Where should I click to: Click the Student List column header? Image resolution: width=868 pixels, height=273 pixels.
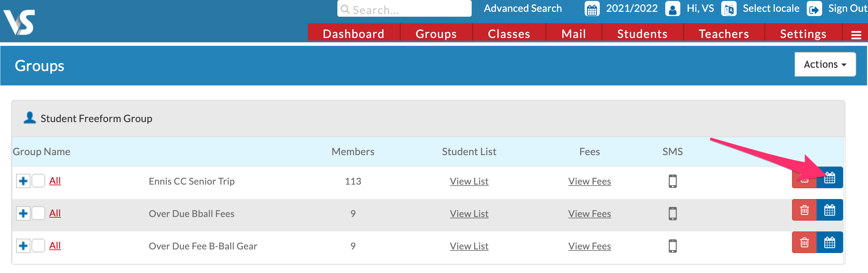pos(469,152)
